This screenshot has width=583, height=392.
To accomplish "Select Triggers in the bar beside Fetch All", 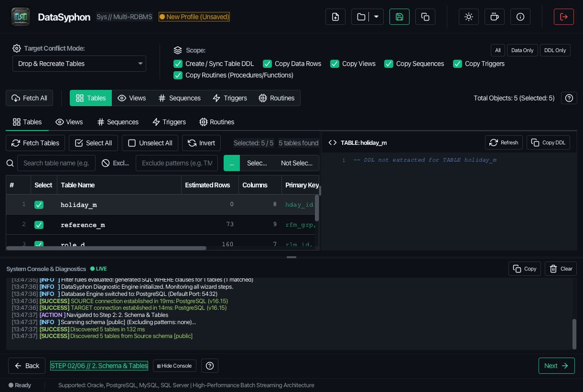I will [x=230, y=98].
